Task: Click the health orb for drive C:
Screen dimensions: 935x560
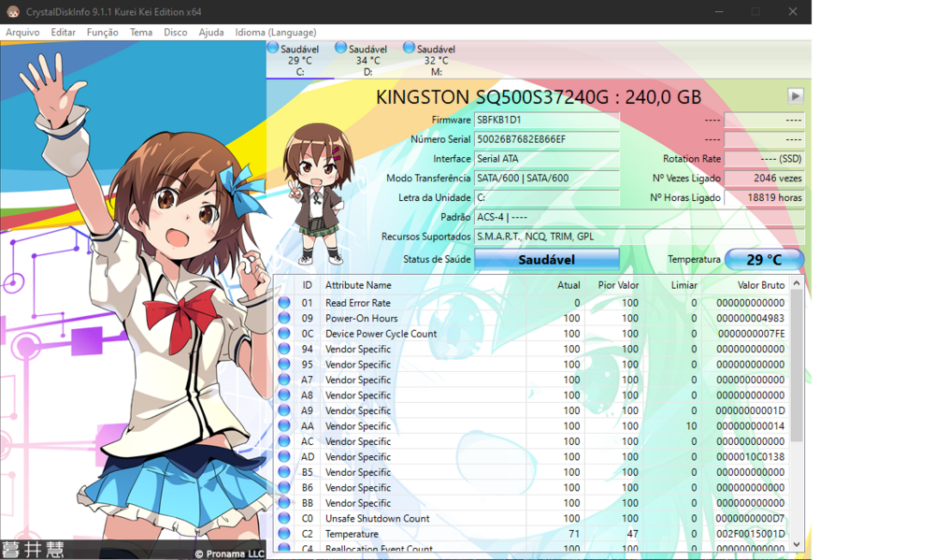Action: point(273,48)
